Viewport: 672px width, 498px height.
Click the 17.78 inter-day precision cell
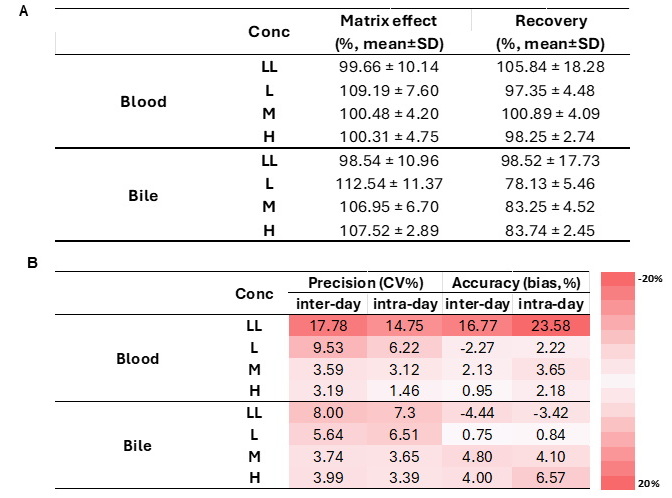tap(328, 325)
